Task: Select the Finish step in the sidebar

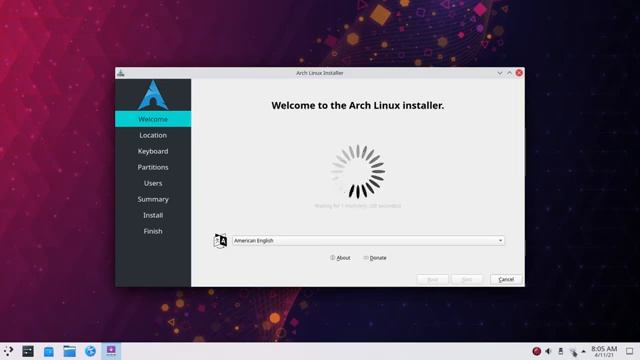Action: click(x=153, y=231)
